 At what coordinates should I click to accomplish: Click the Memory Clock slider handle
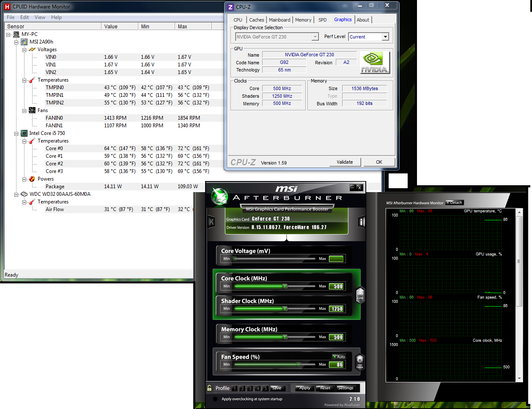point(285,337)
